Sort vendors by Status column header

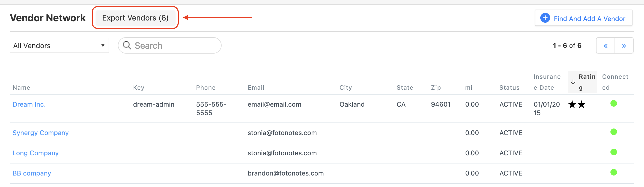(x=509, y=87)
